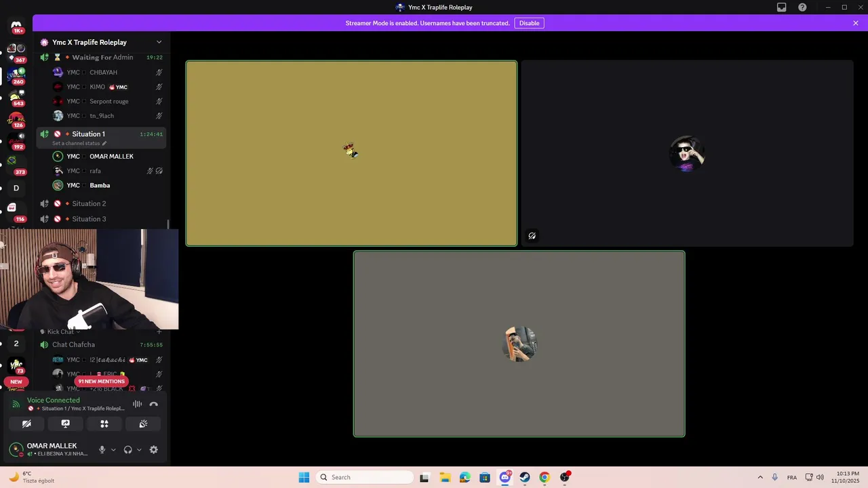This screenshot has width=868, height=488.
Task: Open Microsoft Store from the taskbar
Action: point(485,477)
